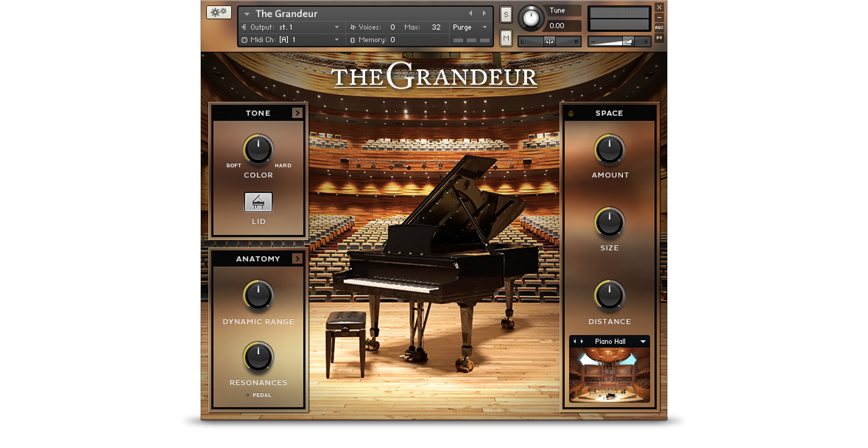The height and width of the screenshot is (448, 868).
Task: Click the Output routing icon
Action: pos(244,27)
